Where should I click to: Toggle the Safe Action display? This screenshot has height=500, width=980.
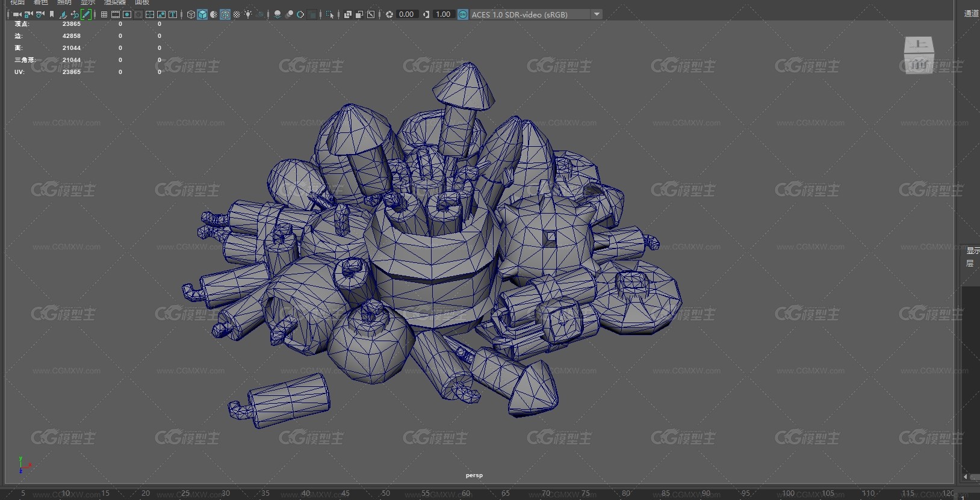click(161, 14)
